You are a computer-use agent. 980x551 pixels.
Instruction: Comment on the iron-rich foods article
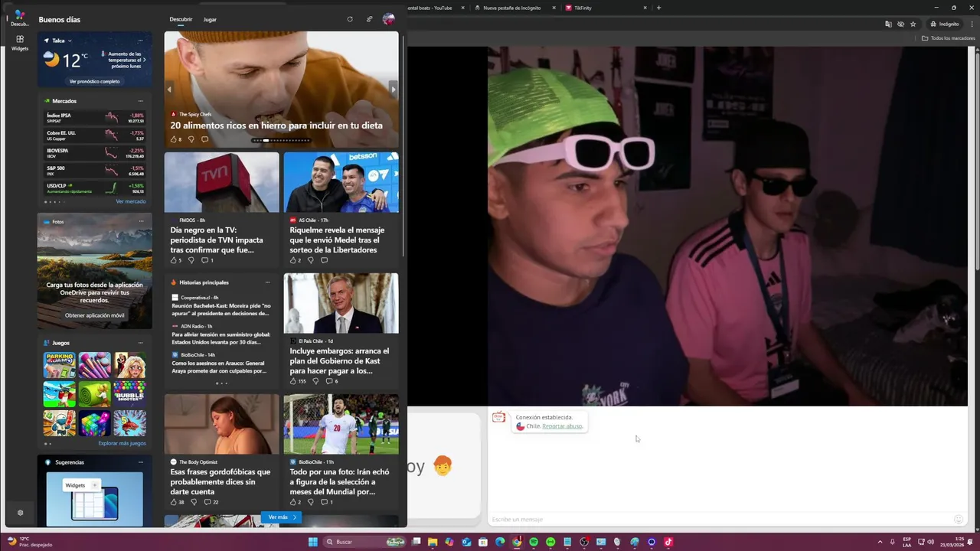click(204, 139)
